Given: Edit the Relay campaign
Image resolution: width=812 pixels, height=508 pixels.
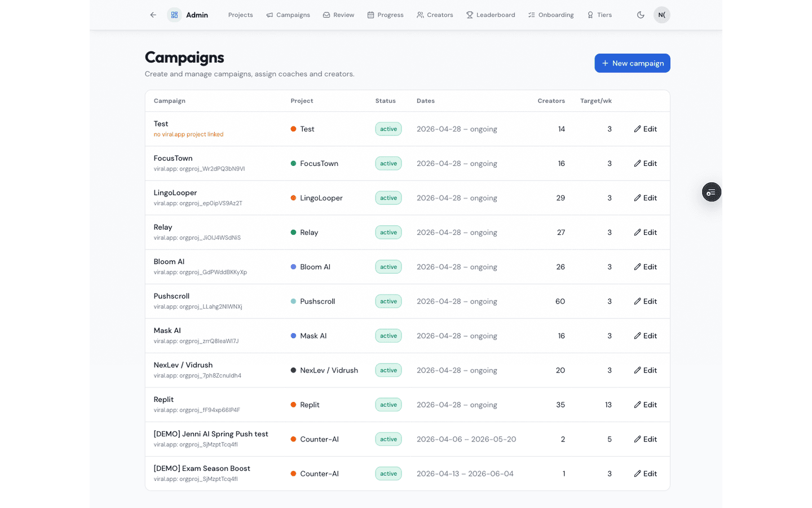Looking at the screenshot, I should click(x=645, y=233).
